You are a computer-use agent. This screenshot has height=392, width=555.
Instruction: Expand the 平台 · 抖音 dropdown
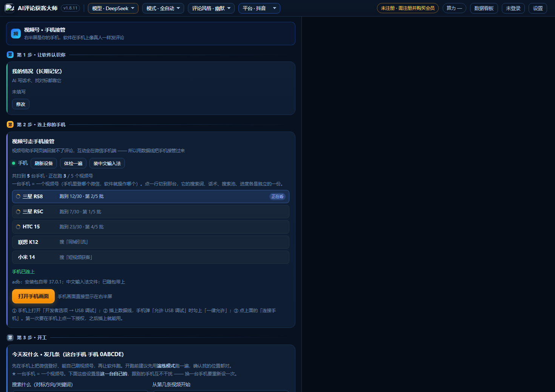click(259, 8)
